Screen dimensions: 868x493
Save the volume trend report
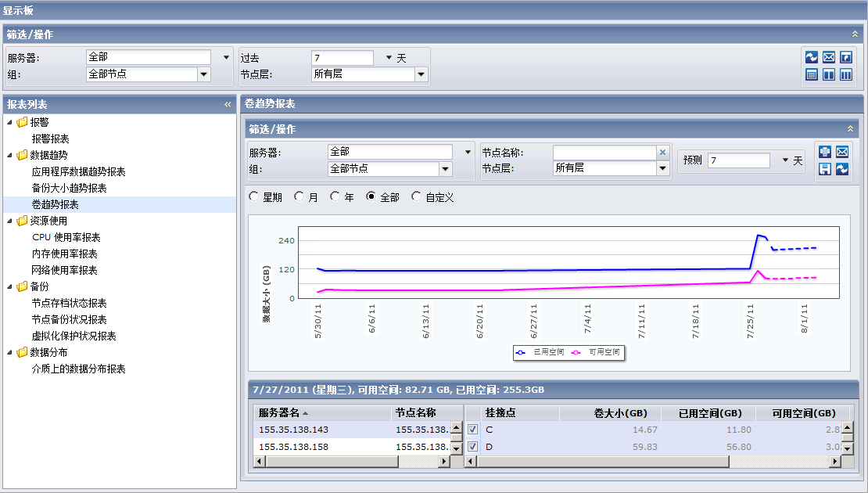point(825,169)
